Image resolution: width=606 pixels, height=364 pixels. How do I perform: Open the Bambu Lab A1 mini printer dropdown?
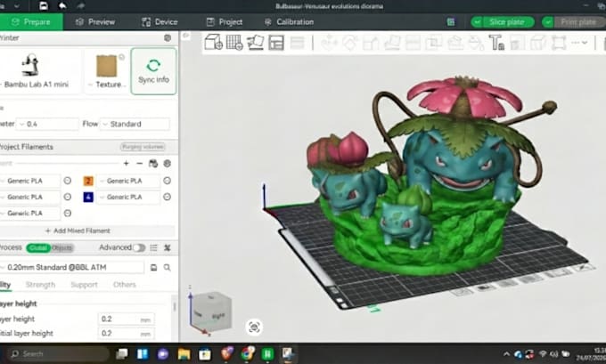click(37, 85)
